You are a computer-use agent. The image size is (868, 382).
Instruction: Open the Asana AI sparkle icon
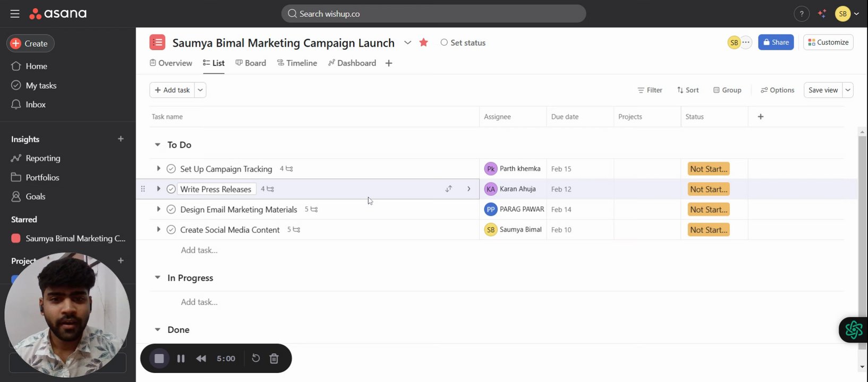click(x=822, y=14)
